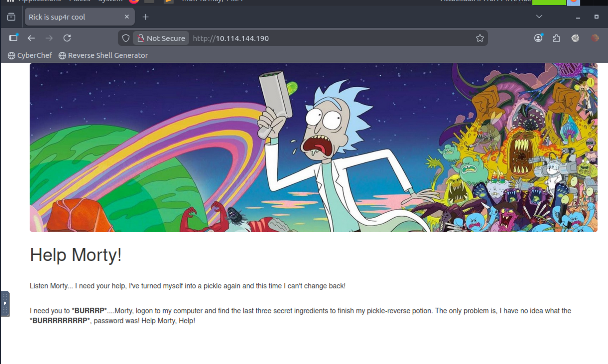Image resolution: width=608 pixels, height=364 pixels.
Task: Open a new tab with plus button
Action: click(145, 17)
